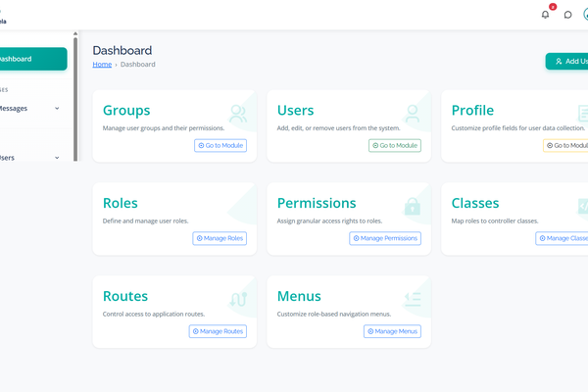Select Dashboard in the sidebar
The height and width of the screenshot is (392, 588).
tap(31, 59)
